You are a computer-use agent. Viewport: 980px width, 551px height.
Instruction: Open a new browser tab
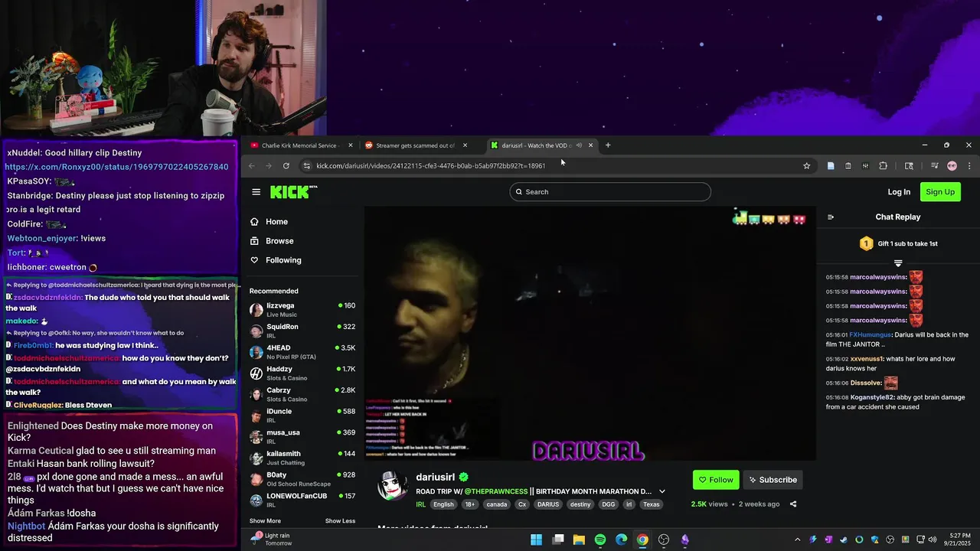click(x=608, y=145)
